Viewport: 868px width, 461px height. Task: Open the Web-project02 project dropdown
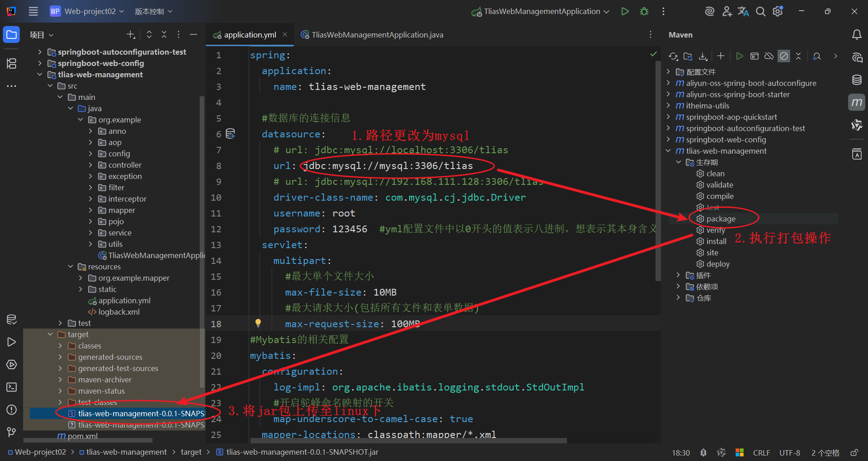87,11
